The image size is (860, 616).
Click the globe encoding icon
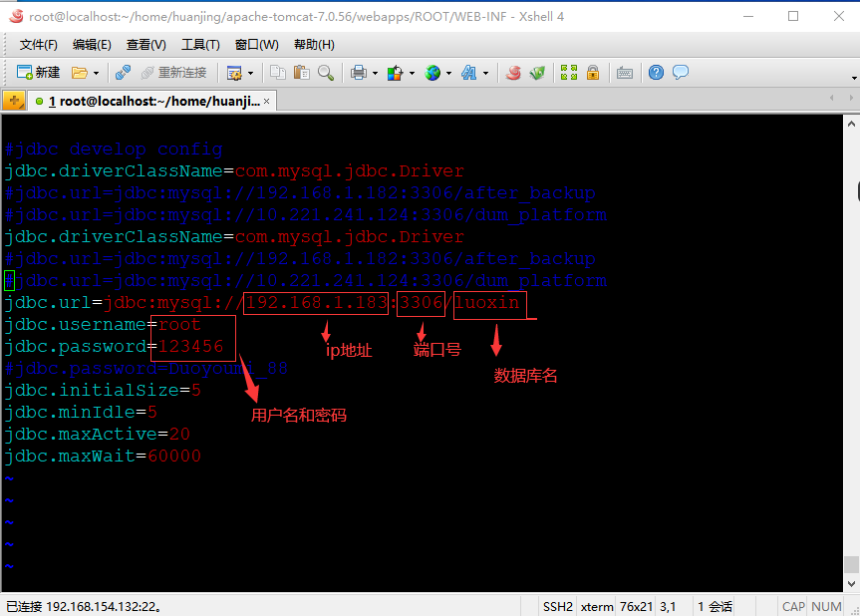coord(432,73)
